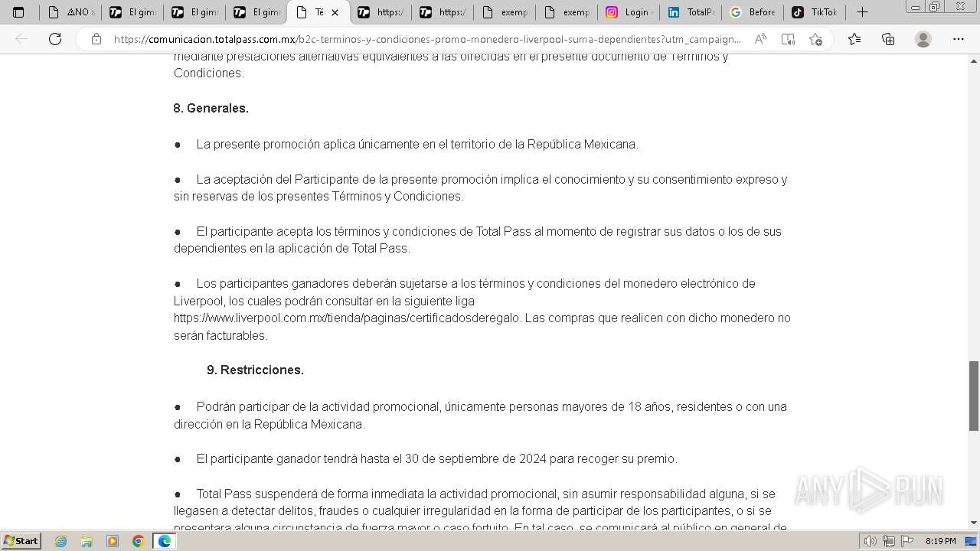Open the Collections icon in toolbar
Viewport: 980px width, 551px height.
tap(888, 39)
